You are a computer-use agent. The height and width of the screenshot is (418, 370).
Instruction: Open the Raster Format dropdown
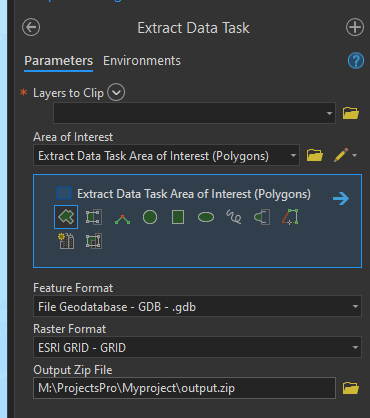click(197, 347)
